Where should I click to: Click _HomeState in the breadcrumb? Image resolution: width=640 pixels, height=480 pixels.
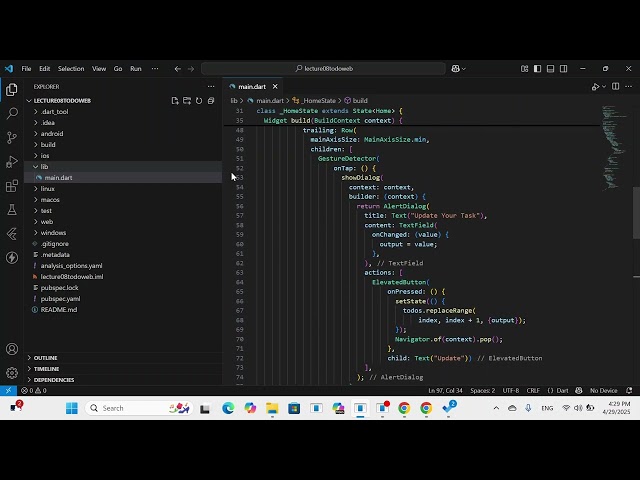(318, 100)
